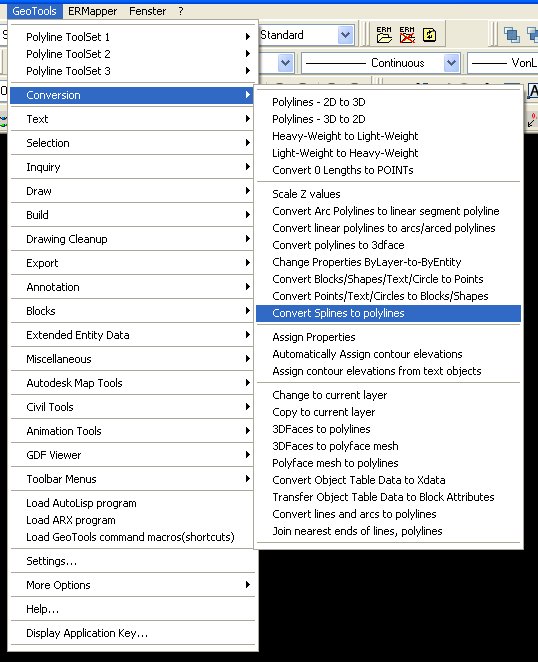The height and width of the screenshot is (662, 538).
Task: Open Autodesk Map Tools submenu
Action: point(132,383)
